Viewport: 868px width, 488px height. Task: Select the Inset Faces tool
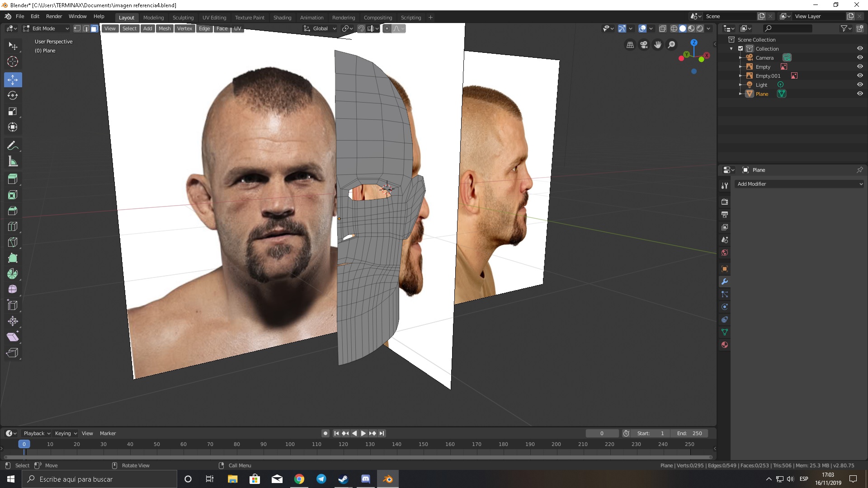click(13, 195)
